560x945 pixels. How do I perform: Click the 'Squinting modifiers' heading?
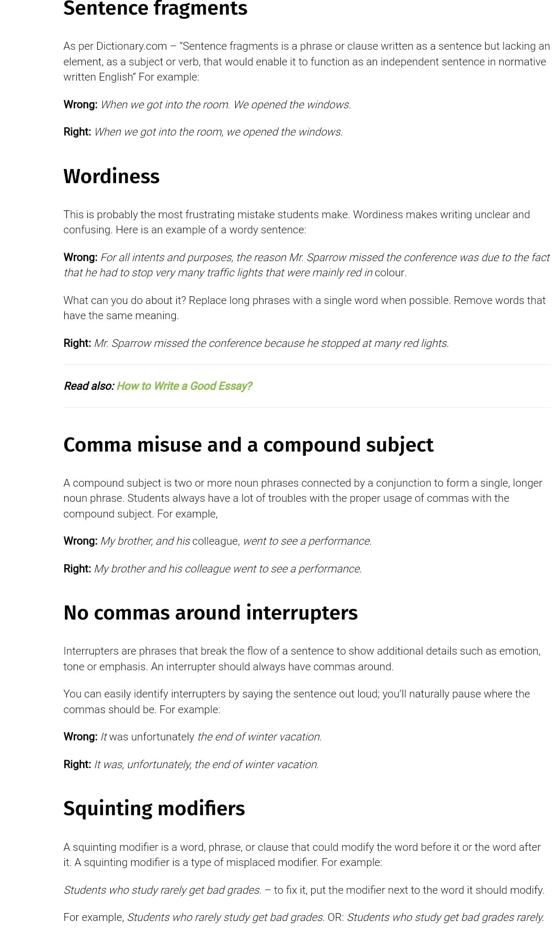pyautogui.click(x=154, y=808)
